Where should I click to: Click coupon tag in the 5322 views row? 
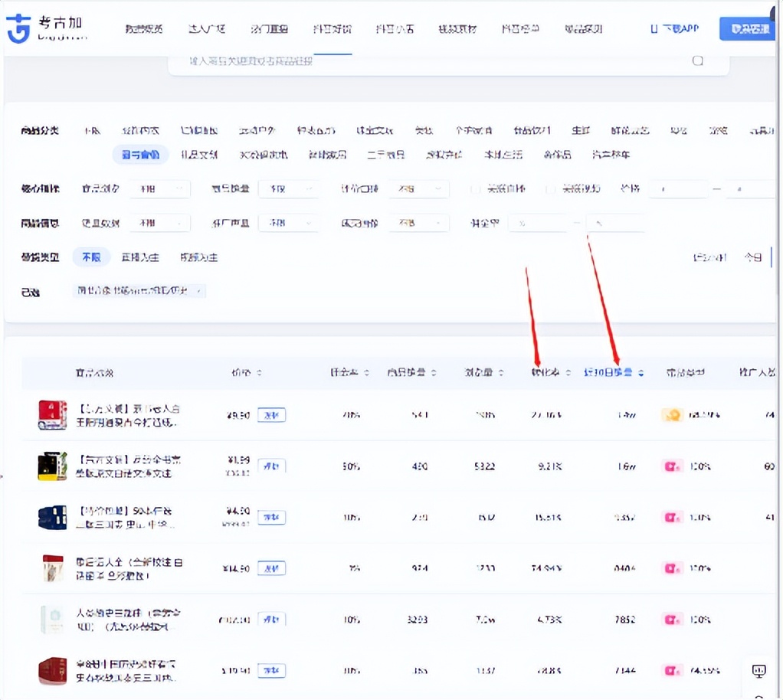point(272,466)
